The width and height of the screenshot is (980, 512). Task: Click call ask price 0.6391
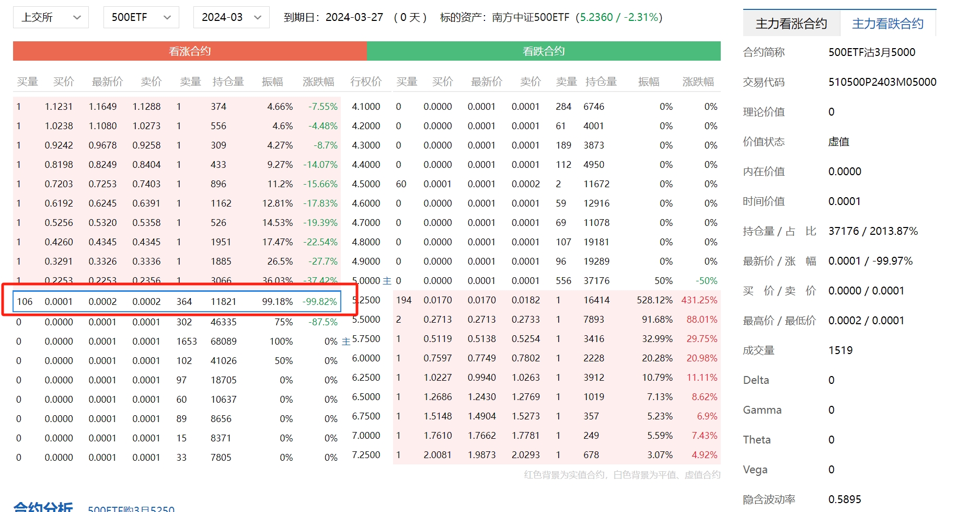pyautogui.click(x=146, y=203)
